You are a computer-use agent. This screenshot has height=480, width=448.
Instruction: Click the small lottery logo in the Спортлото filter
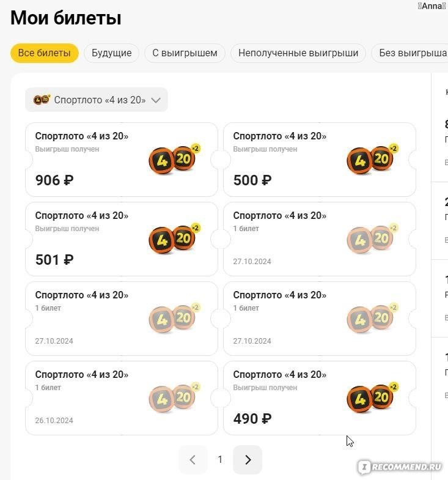point(42,100)
